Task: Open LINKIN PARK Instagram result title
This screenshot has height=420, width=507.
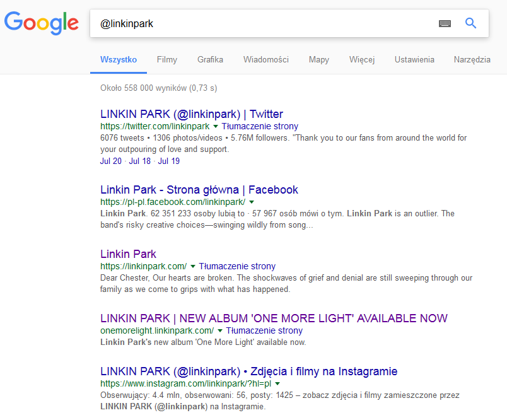Action: pos(248,371)
